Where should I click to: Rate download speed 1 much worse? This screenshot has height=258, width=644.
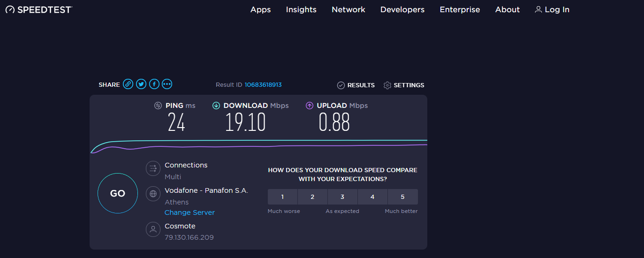(282, 197)
